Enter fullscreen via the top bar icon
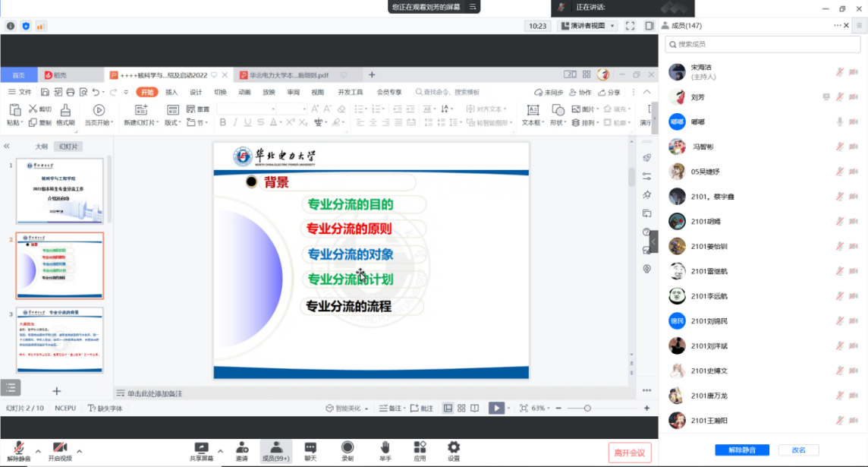This screenshot has height=467, width=868. tap(630, 26)
